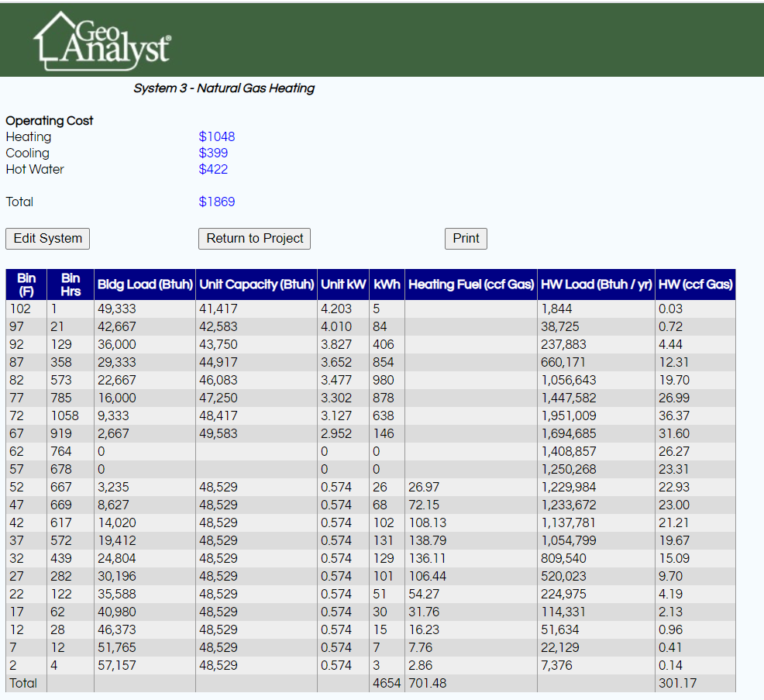Image resolution: width=764 pixels, height=700 pixels.
Task: Click the Operating Cost heading
Action: coord(50,120)
